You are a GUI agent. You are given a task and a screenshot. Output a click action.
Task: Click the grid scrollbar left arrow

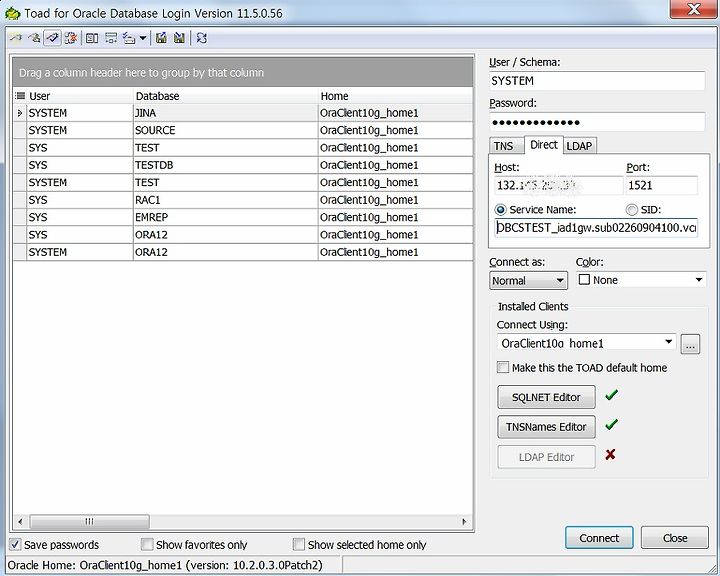pos(20,521)
